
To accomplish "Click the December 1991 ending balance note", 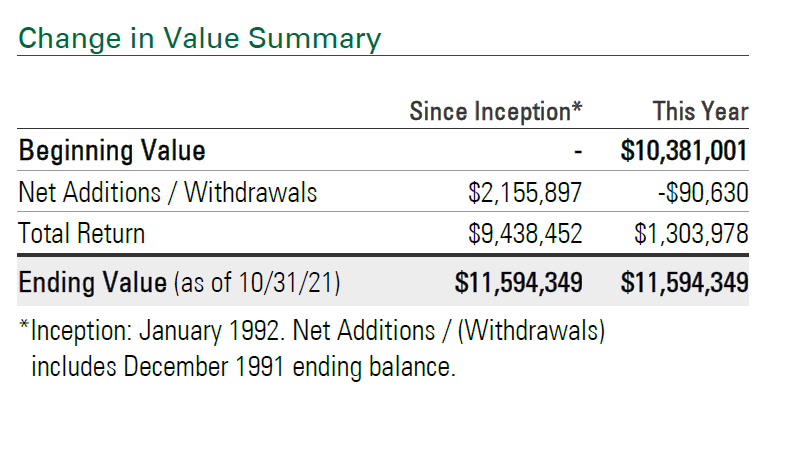I will coord(244,367).
